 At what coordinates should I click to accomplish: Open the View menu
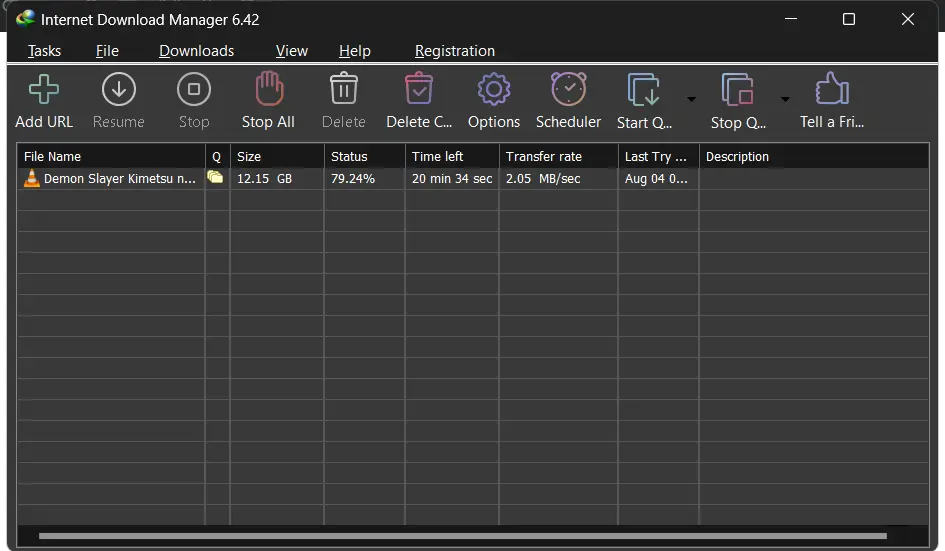click(x=292, y=51)
